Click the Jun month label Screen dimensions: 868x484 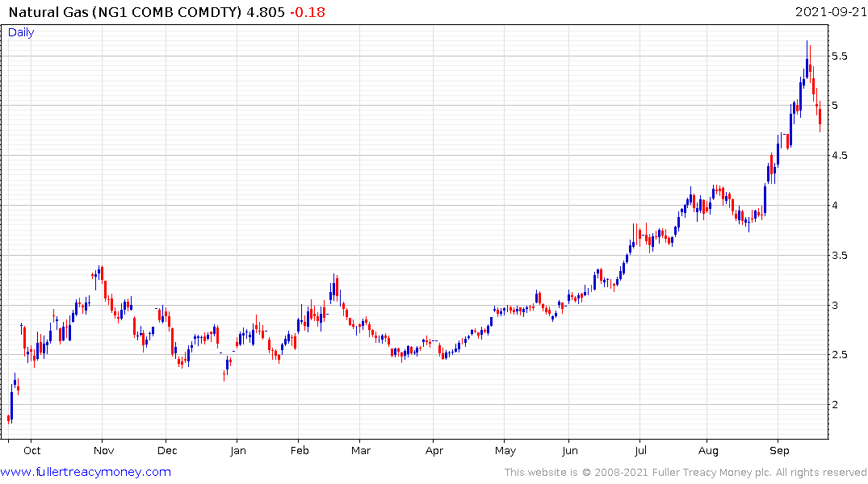[x=570, y=450]
